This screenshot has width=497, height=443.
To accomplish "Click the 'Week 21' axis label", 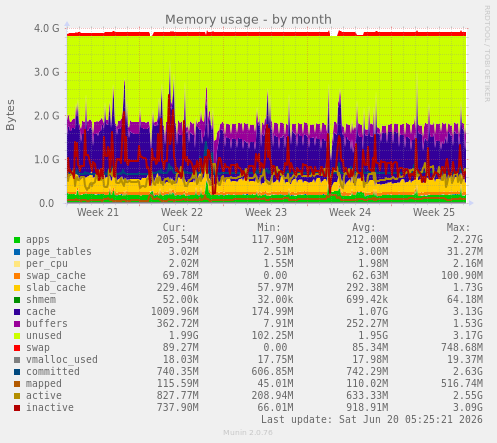I will [x=98, y=212].
